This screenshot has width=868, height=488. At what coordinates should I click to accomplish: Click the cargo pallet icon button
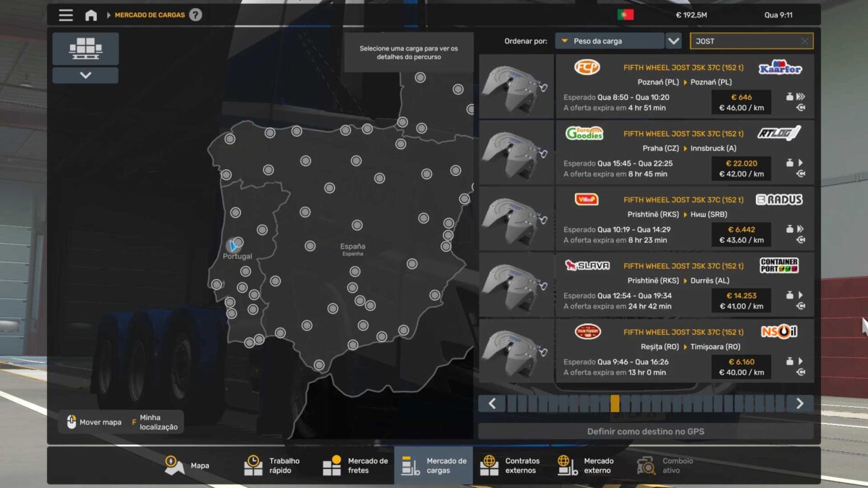pyautogui.click(x=85, y=48)
